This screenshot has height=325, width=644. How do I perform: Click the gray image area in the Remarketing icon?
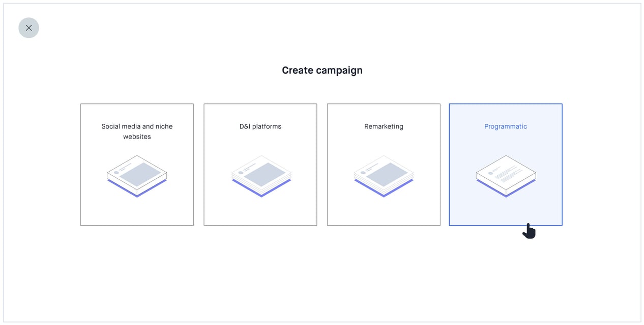pos(386,174)
